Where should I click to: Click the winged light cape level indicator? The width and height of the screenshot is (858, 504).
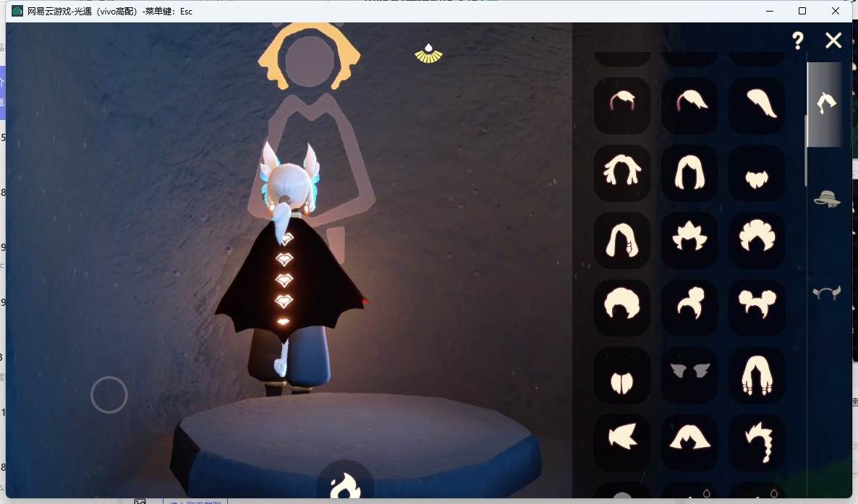(428, 54)
